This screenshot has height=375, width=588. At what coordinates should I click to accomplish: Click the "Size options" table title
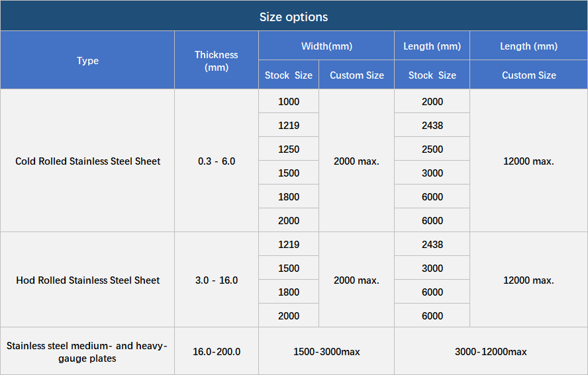tap(293, 17)
